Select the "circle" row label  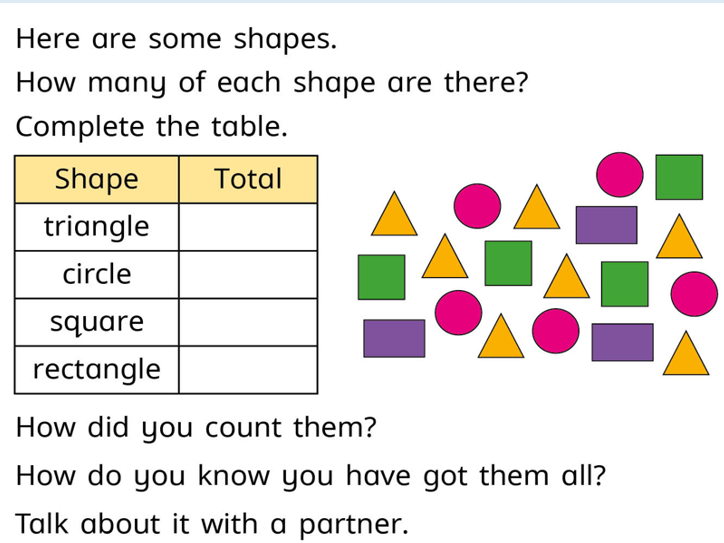(x=97, y=275)
